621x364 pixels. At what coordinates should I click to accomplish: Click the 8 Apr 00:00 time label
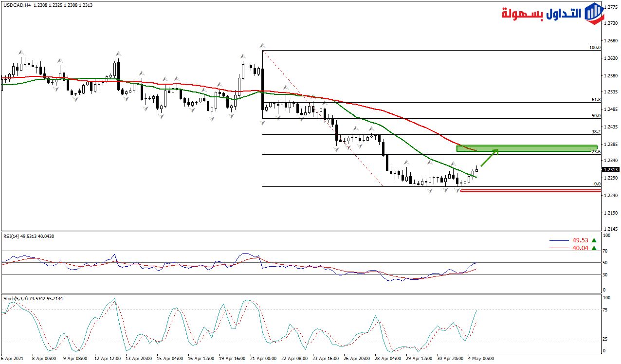[x=44, y=358]
